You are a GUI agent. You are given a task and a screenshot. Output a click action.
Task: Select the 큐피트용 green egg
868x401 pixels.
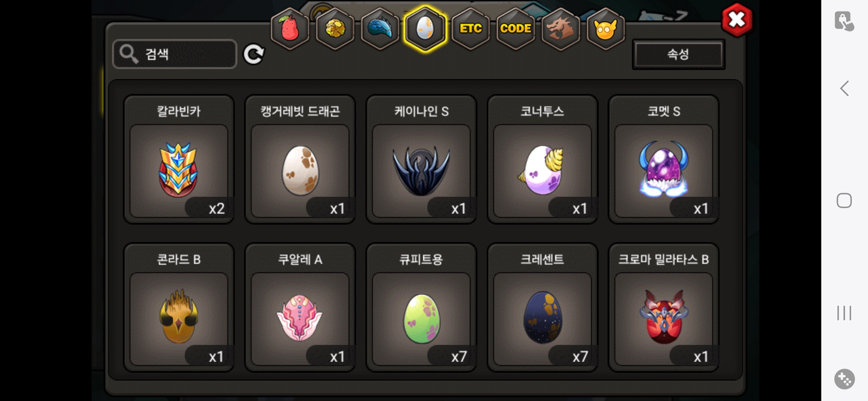[x=421, y=308]
